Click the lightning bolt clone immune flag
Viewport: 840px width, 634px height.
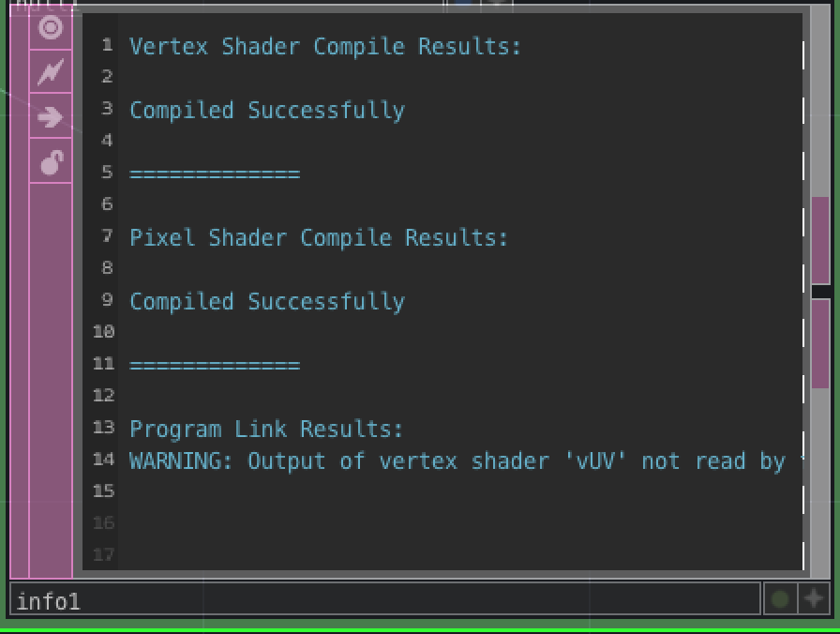pos(51,71)
